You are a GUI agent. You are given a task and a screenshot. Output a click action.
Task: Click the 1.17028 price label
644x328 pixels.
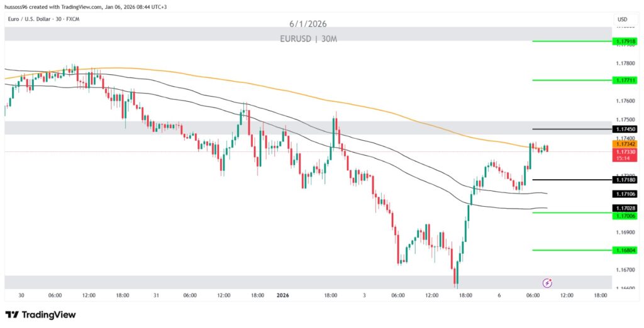pos(625,208)
